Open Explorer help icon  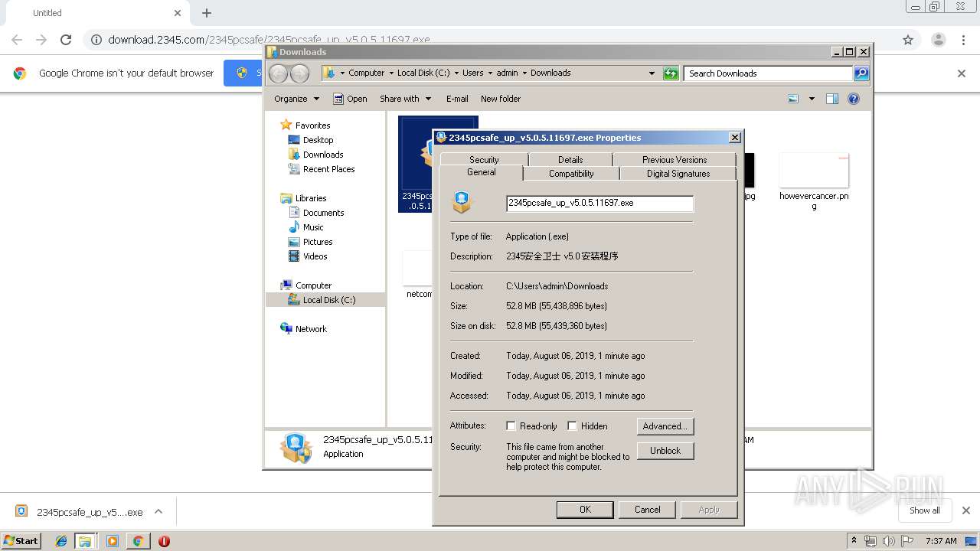pos(854,99)
